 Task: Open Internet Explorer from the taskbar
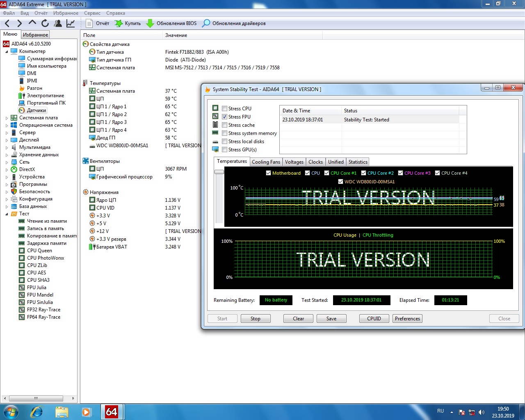37,412
